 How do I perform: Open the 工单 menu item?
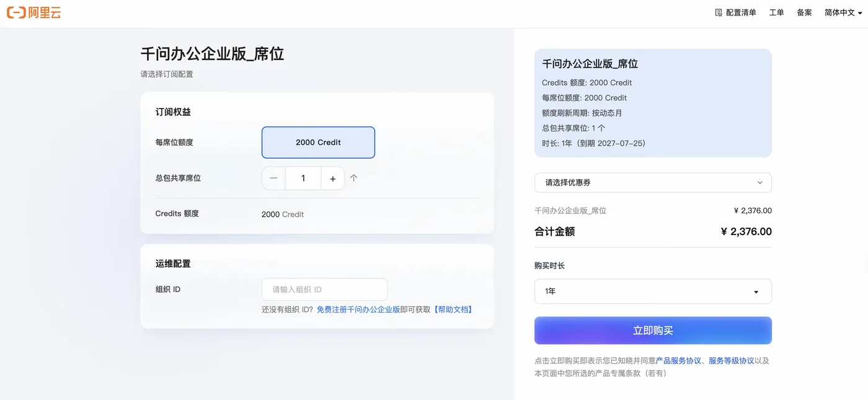coord(776,12)
